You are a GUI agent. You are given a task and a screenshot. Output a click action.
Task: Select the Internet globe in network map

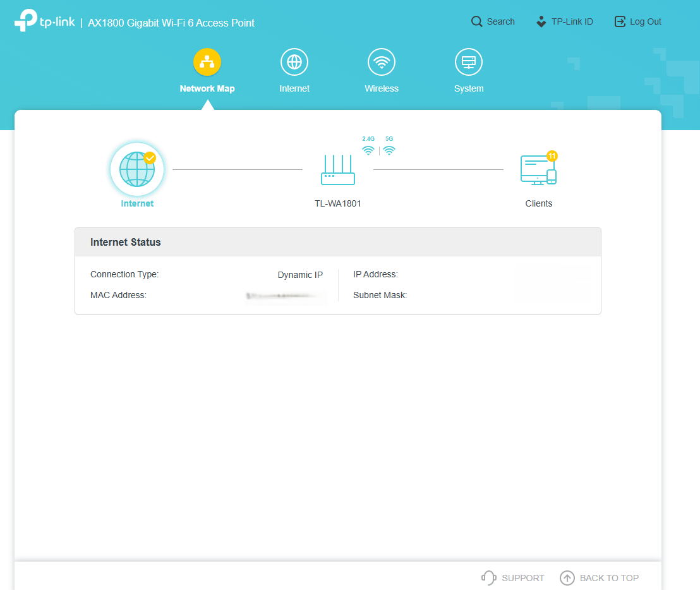point(137,169)
